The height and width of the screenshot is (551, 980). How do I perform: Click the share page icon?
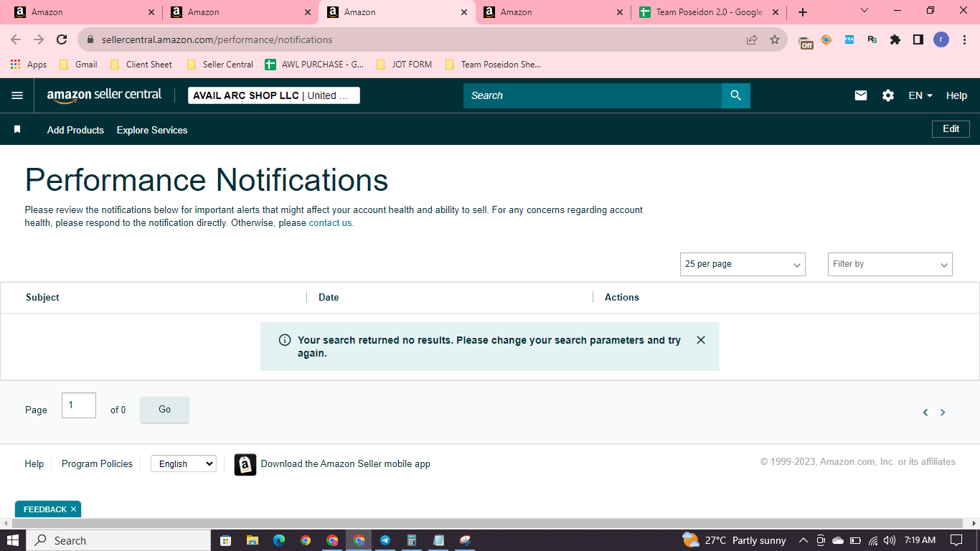[x=752, y=39]
